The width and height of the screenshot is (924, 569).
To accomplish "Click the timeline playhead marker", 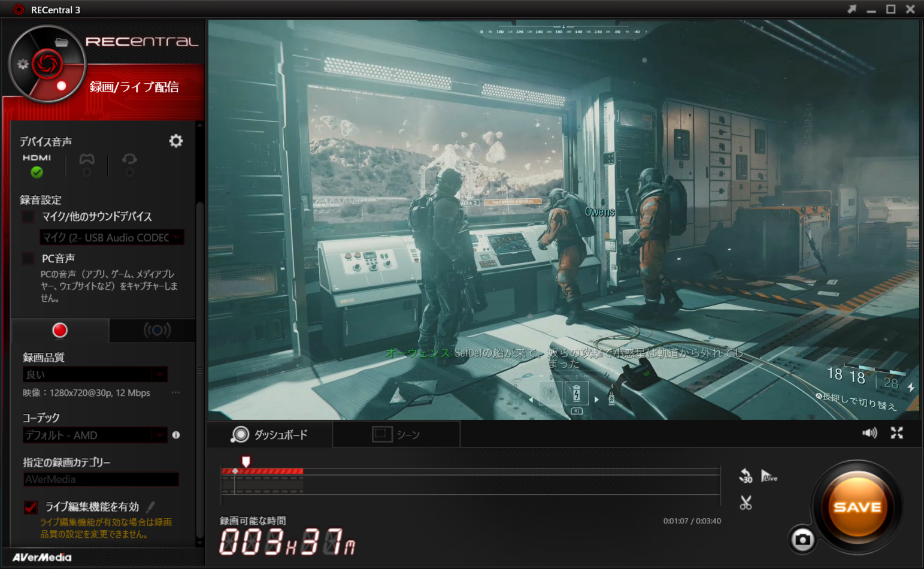I will point(246,461).
